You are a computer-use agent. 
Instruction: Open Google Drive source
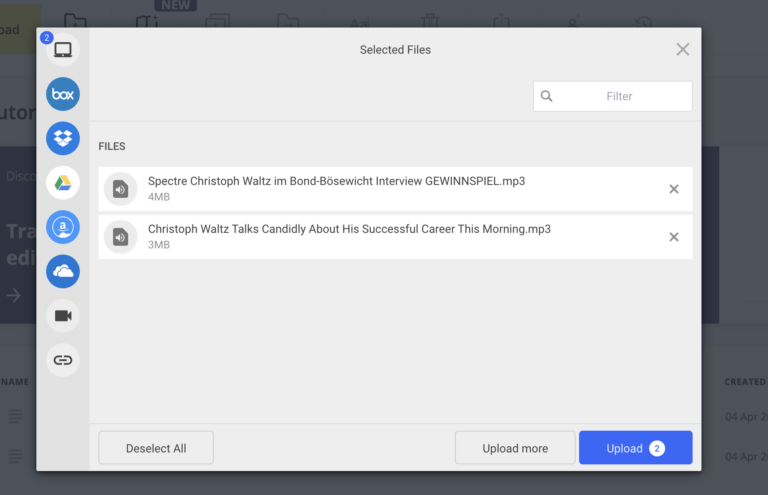63,183
